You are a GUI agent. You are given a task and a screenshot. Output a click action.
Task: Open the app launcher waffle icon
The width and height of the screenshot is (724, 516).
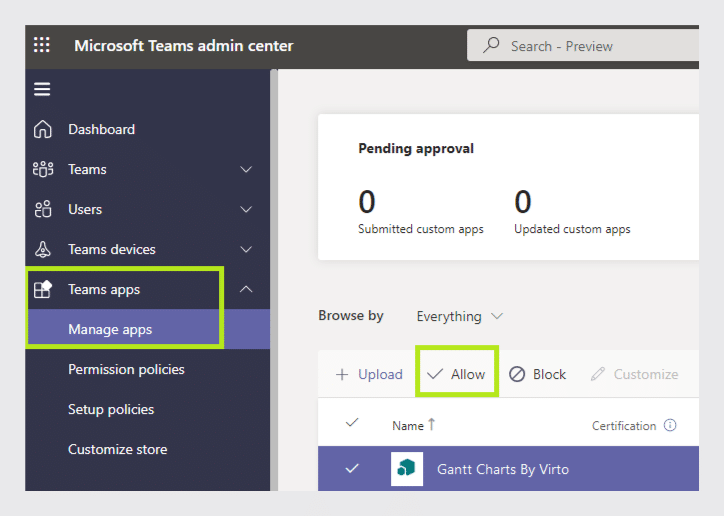click(x=42, y=45)
